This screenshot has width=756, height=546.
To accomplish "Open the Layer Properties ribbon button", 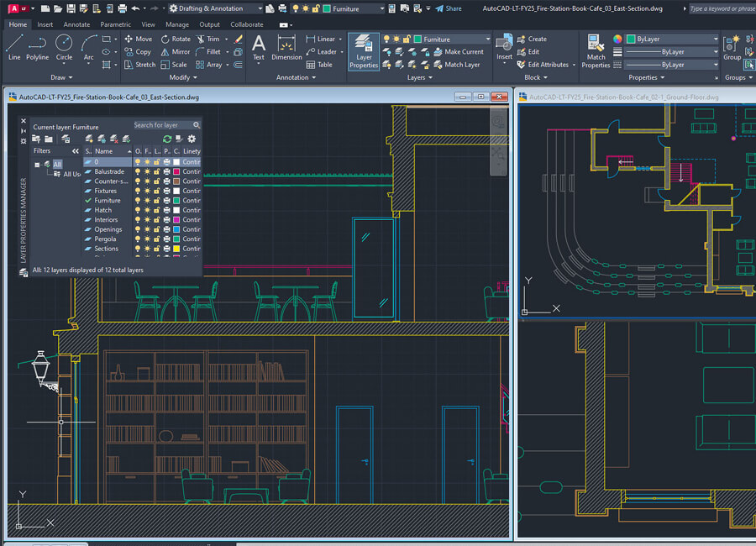I will [x=364, y=51].
